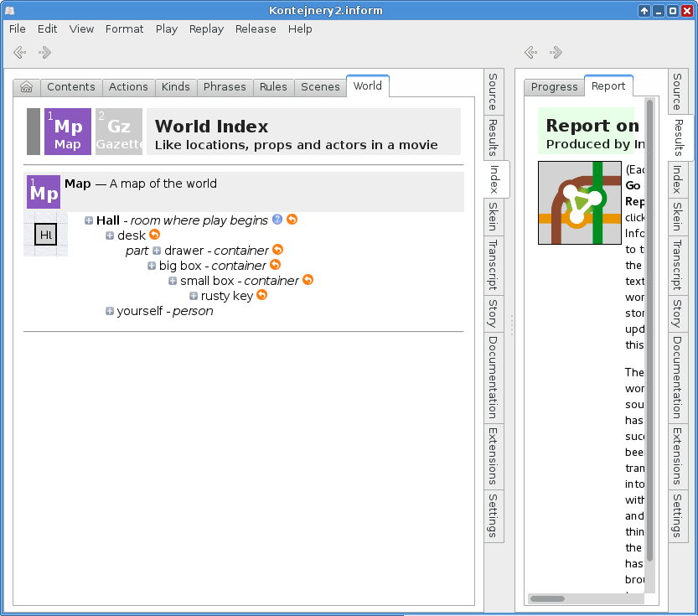Expand the Hall entry in world tree
The width and height of the screenshot is (698, 616).
pyautogui.click(x=89, y=220)
